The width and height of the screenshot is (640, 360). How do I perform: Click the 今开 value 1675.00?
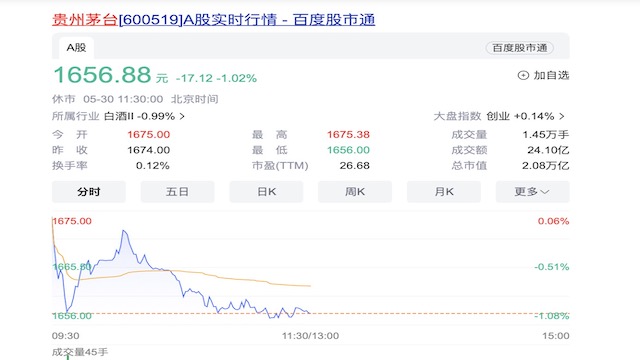click(x=149, y=135)
